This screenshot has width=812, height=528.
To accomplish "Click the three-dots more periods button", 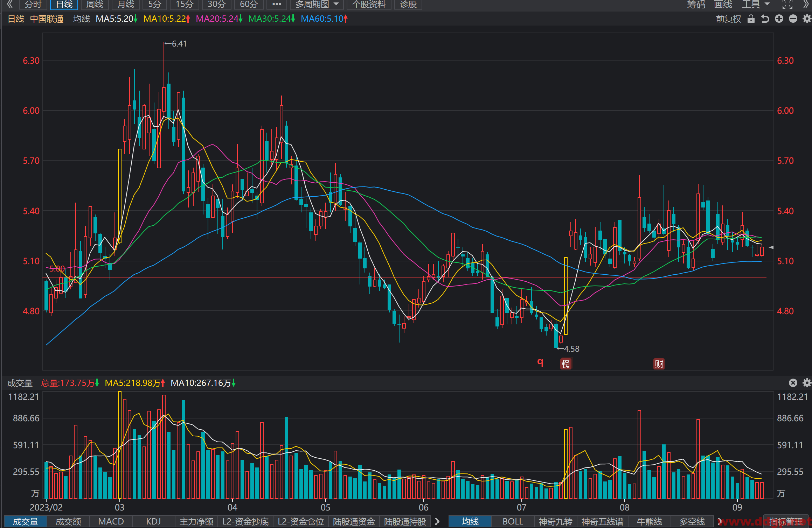I will [x=277, y=4].
